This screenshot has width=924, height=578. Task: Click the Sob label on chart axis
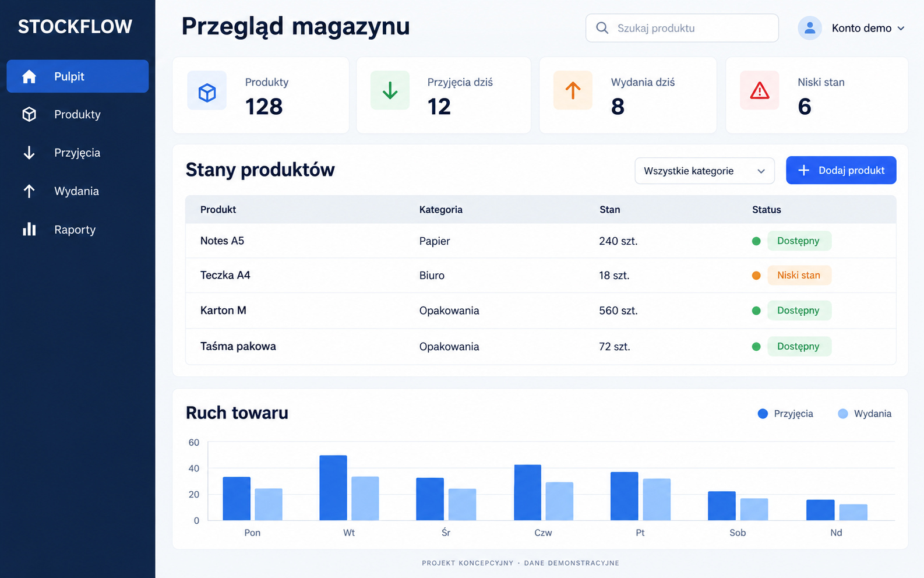(738, 533)
